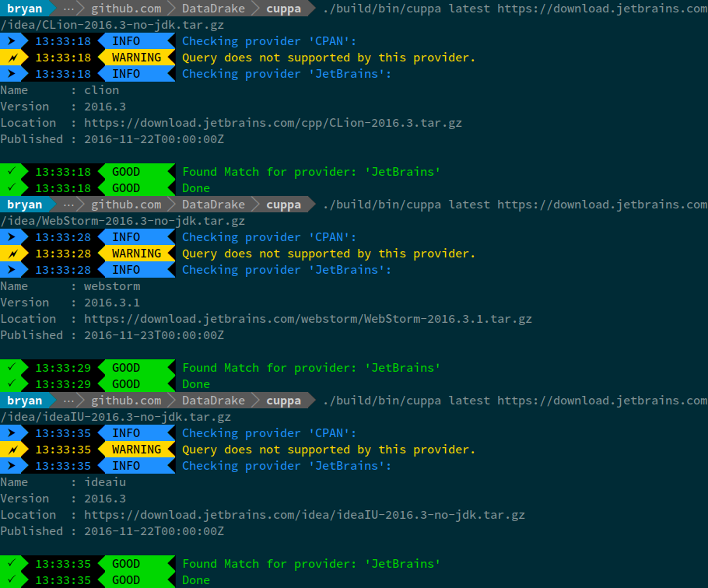The height and width of the screenshot is (588, 708).
Task: Click 'Found Match for provider' message at 13:33:29
Action: (311, 367)
